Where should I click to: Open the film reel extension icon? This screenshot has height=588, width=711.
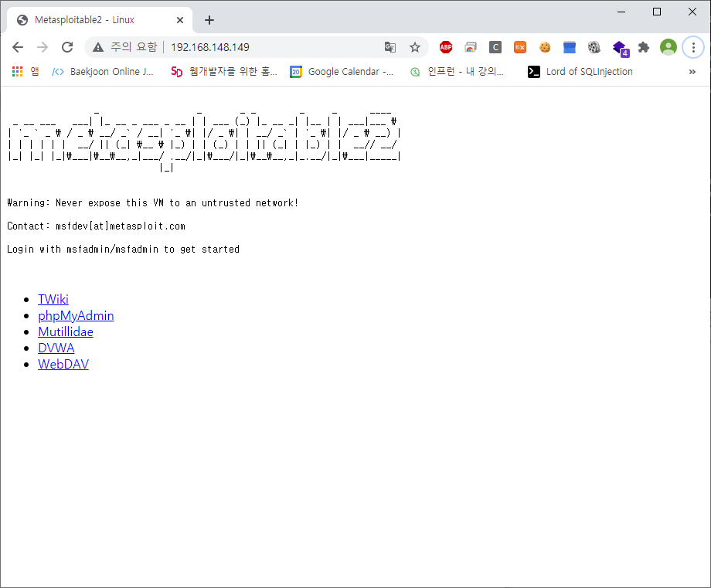pos(594,47)
